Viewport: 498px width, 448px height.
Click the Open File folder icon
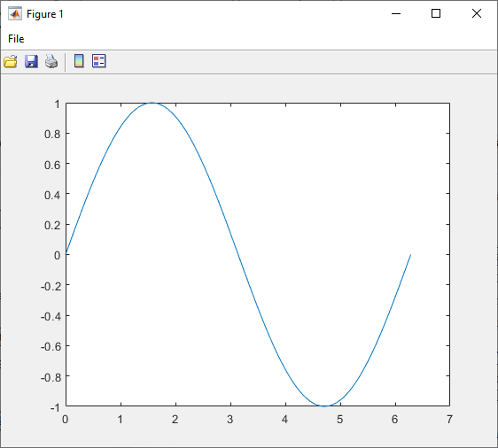click(11, 61)
